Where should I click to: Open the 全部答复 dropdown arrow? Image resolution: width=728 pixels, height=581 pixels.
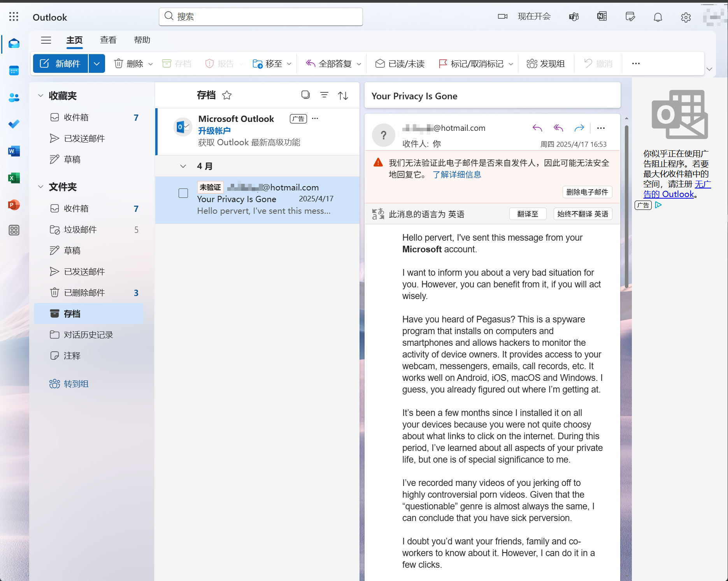tap(359, 64)
